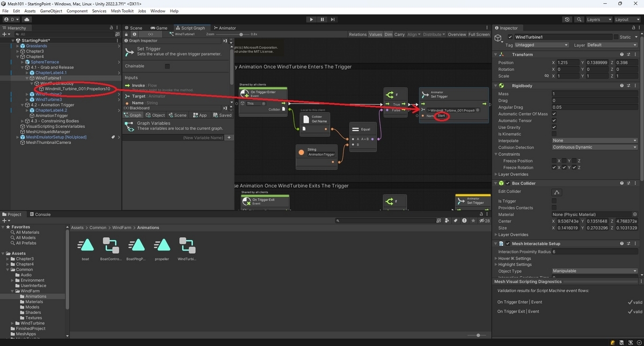This screenshot has width=644, height=346.
Task: Click the Scale constrained proportions link icon
Action: point(547,76)
